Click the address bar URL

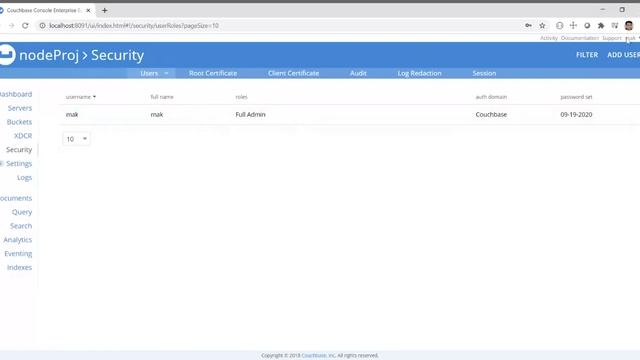[x=134, y=25]
